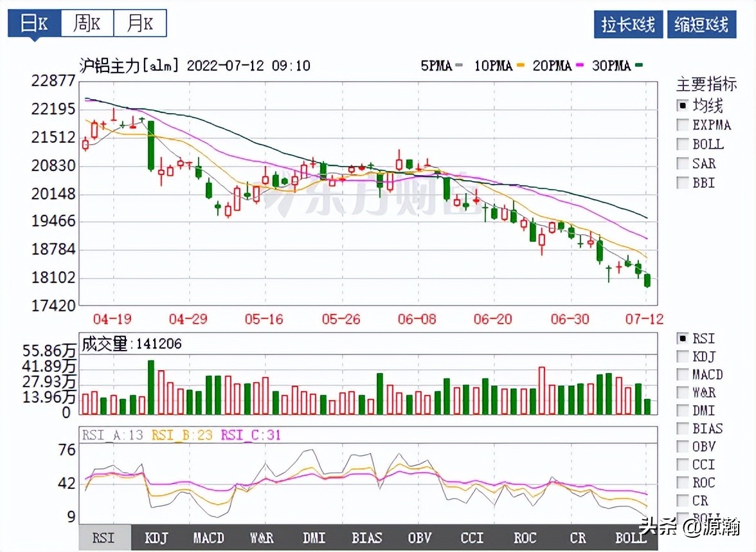
Task: Select the CCI sub-indicator radio option
Action: (682, 465)
